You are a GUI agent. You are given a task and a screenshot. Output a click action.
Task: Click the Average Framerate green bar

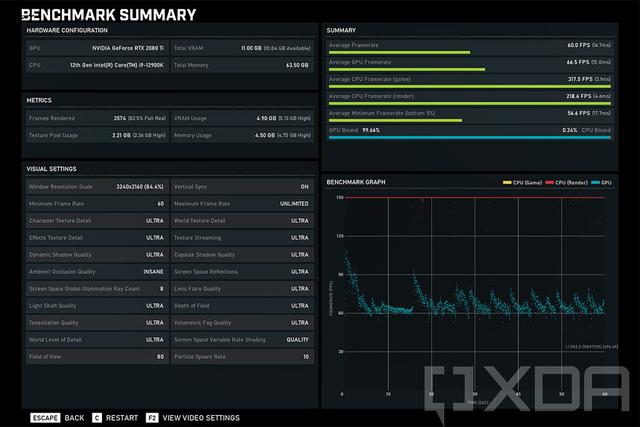[x=399, y=52]
